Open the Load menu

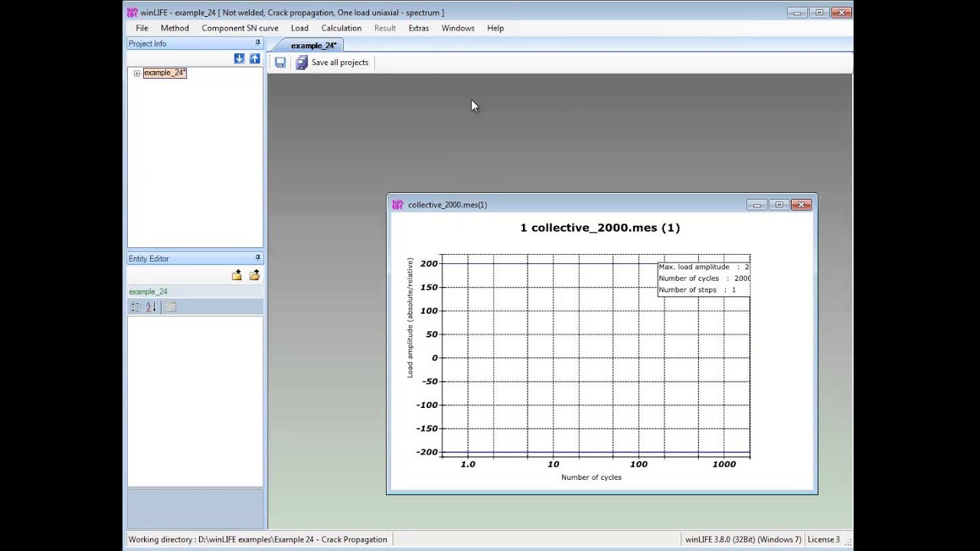(x=299, y=28)
